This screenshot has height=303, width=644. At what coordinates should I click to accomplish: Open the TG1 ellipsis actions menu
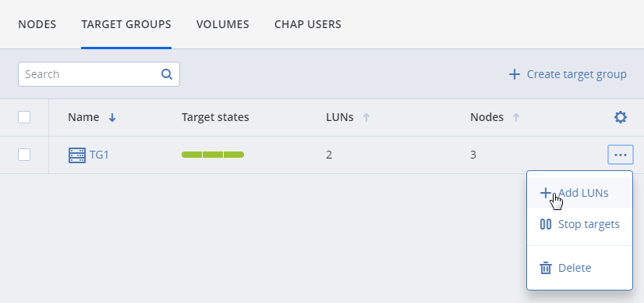click(x=620, y=155)
